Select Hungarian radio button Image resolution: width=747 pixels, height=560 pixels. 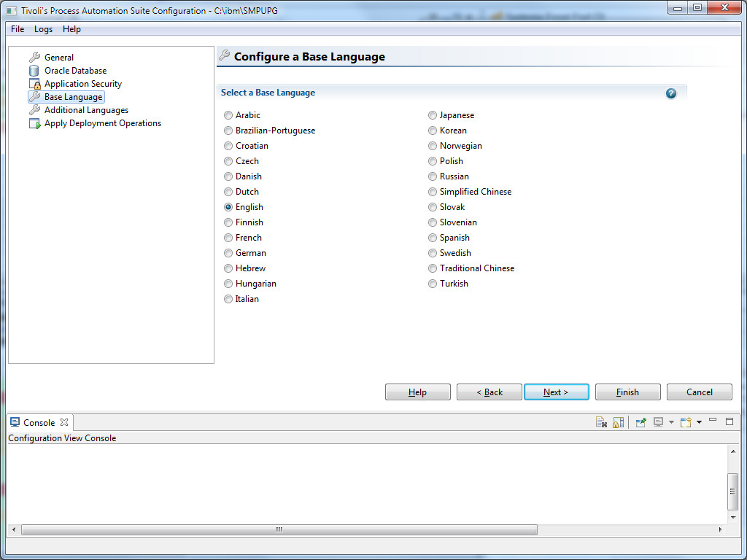(228, 284)
